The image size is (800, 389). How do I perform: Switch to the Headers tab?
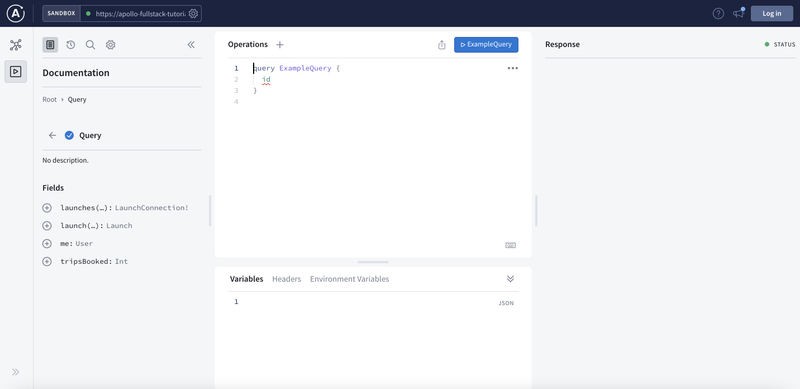point(287,279)
